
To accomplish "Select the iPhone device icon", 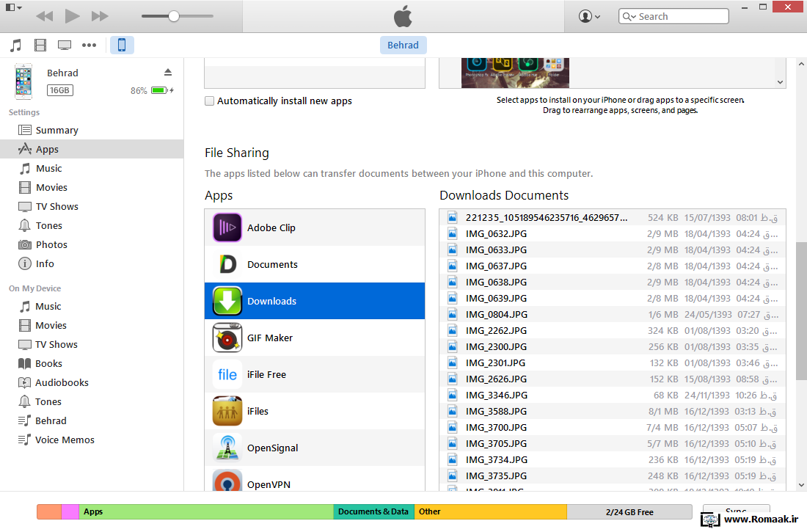I will [x=122, y=45].
